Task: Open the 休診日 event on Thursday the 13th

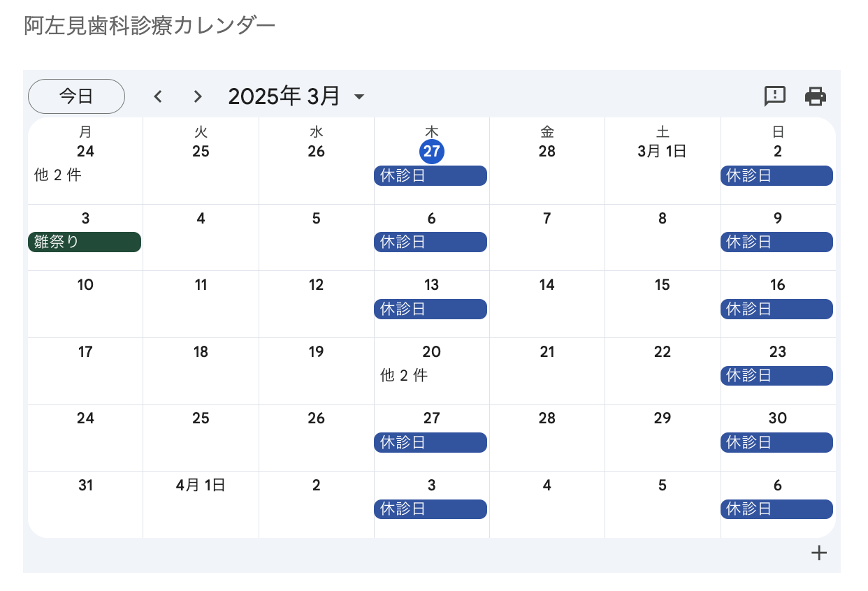Action: (431, 309)
